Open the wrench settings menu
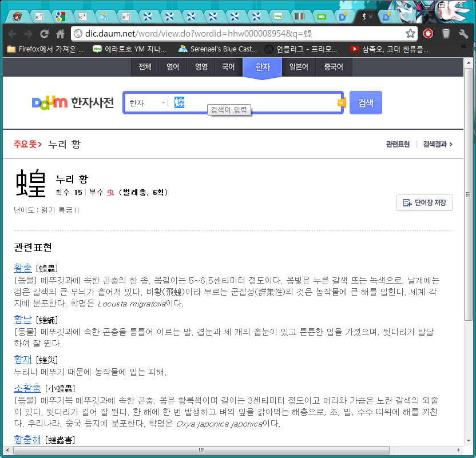Viewport: 476px width, 458px height. (463, 33)
